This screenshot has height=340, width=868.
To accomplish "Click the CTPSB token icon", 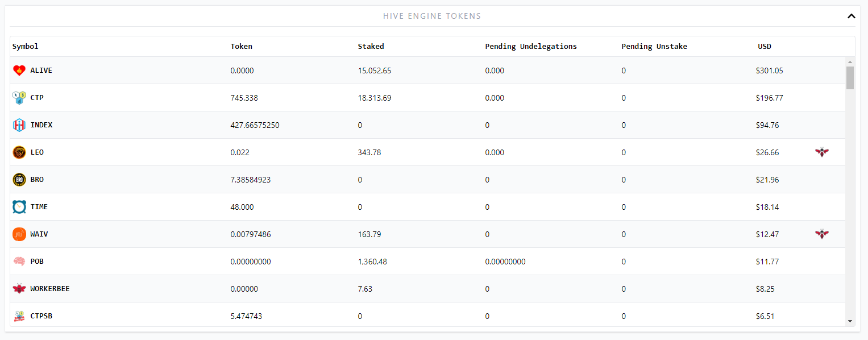I will click(19, 316).
